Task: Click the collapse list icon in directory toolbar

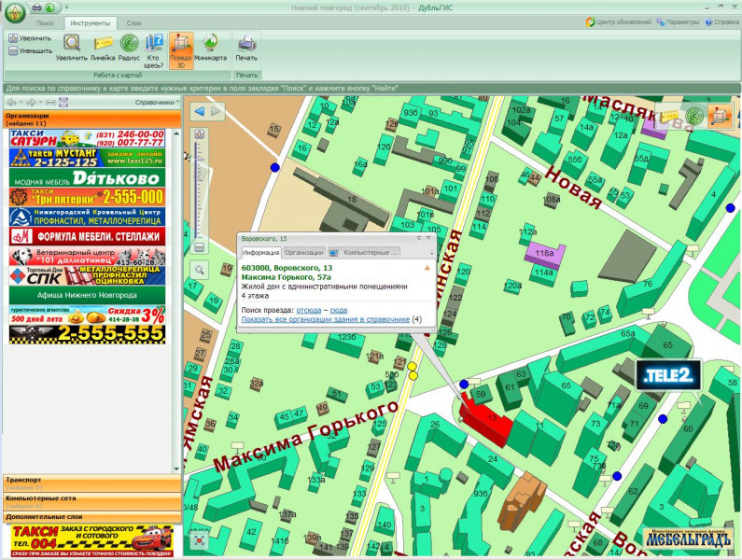Action: (51, 103)
